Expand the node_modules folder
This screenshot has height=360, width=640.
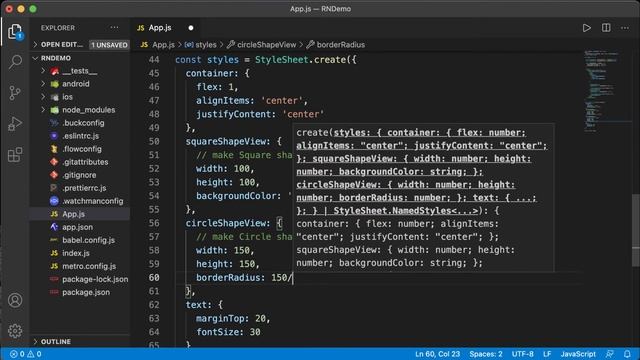[x=43, y=110]
